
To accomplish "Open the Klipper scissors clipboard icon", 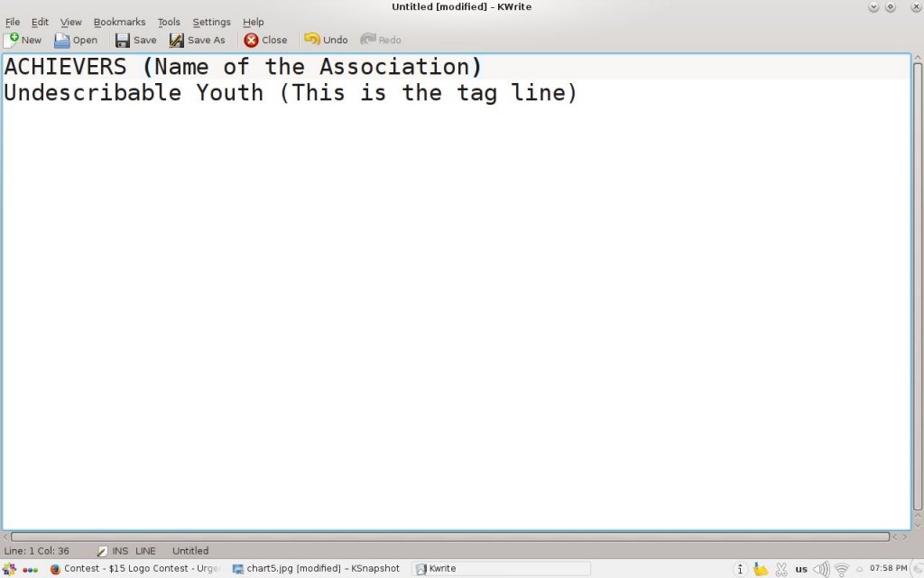I will (781, 569).
